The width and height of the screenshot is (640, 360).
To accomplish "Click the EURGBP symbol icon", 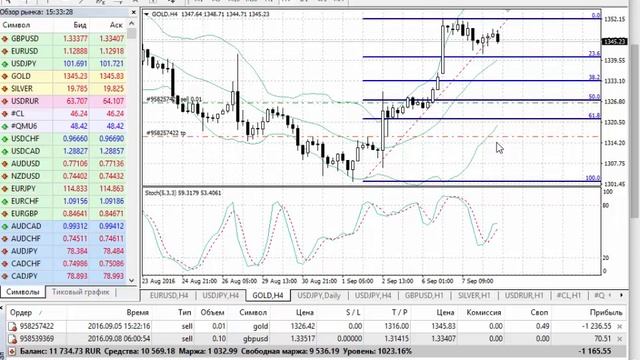I will point(5,213).
